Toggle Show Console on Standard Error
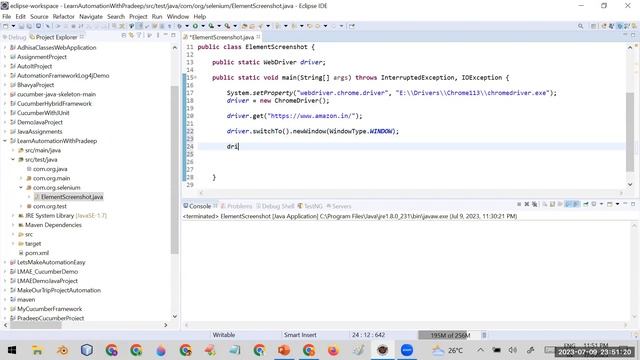Image resolution: width=640 pixels, height=360 pixels. tap(576, 204)
